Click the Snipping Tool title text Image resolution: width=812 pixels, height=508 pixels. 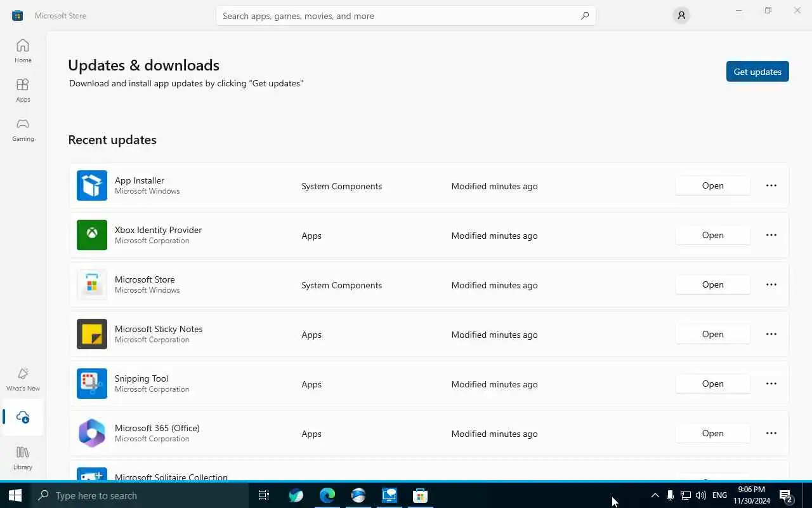coord(141,378)
